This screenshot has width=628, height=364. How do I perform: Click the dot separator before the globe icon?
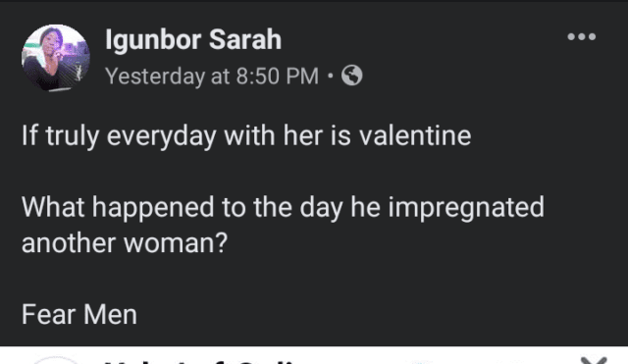[x=330, y=76]
